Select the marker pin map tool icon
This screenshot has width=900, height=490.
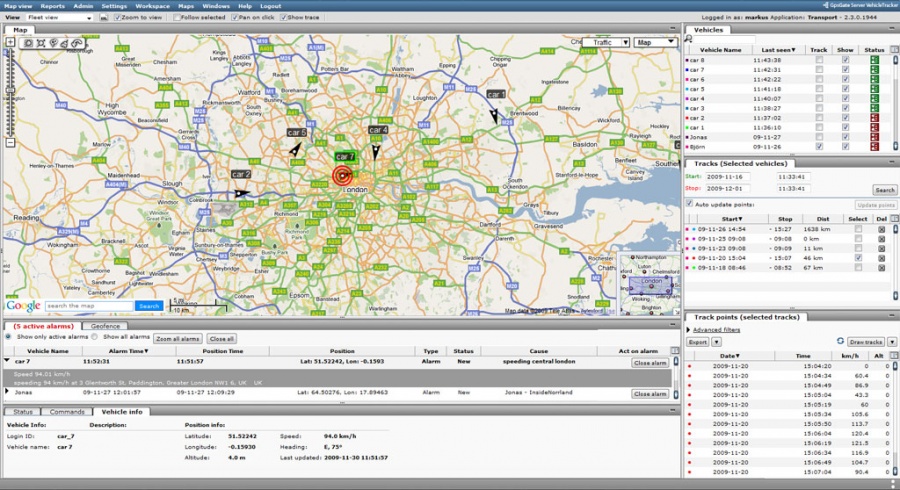(x=53, y=43)
